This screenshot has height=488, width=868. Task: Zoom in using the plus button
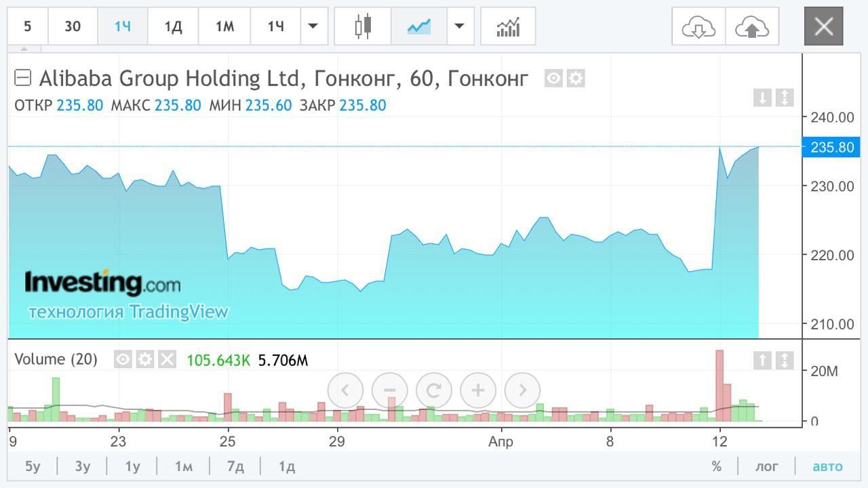point(478,390)
